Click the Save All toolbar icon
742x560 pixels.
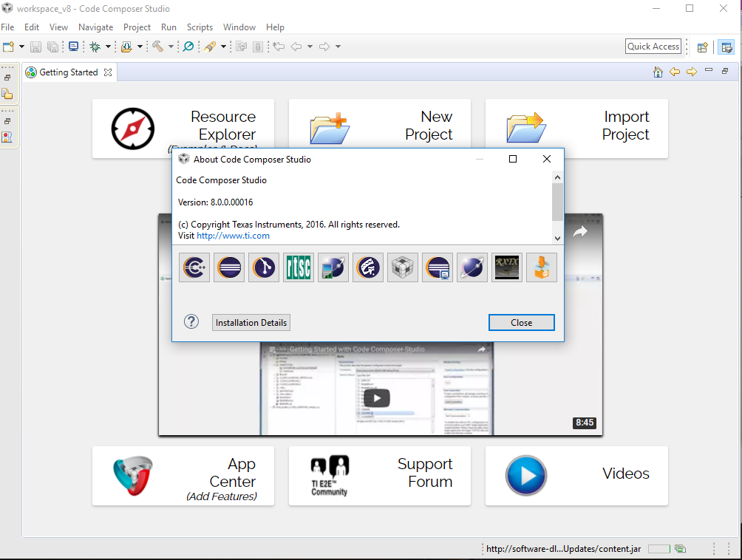53,47
